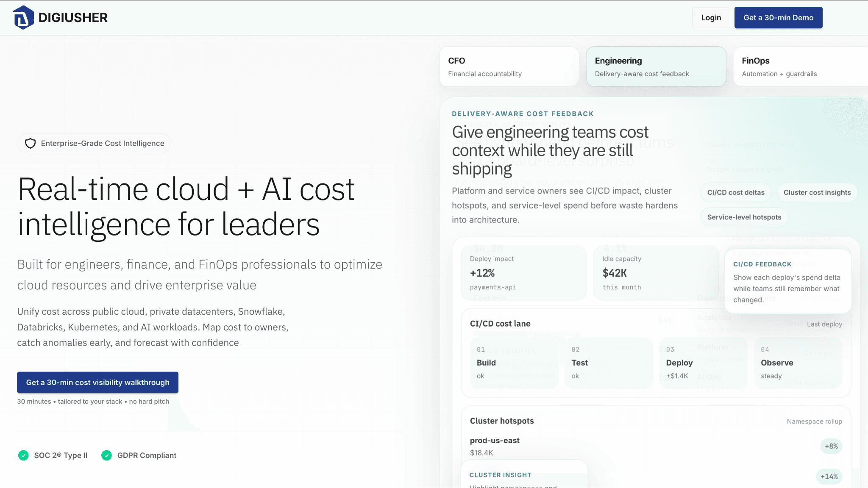Click the shield icon beside Enterprise-Grade Cost Intelligence
This screenshot has width=868, height=488.
click(30, 144)
